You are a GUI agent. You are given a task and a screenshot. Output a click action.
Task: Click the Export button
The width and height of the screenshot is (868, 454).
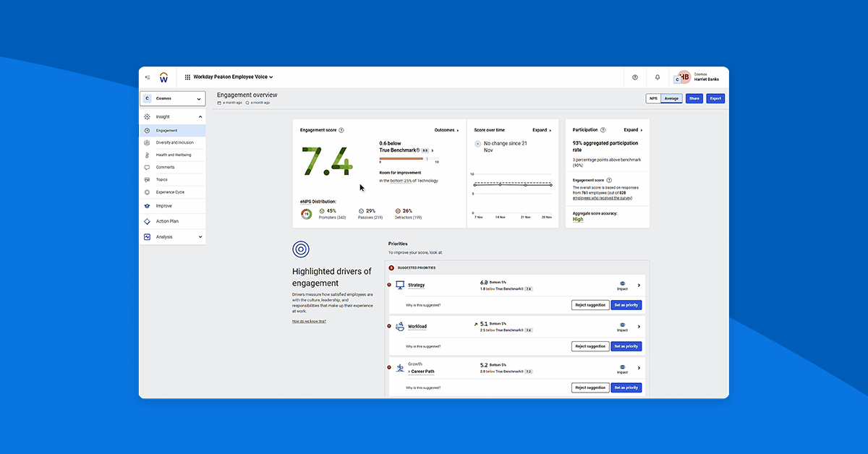tap(715, 98)
